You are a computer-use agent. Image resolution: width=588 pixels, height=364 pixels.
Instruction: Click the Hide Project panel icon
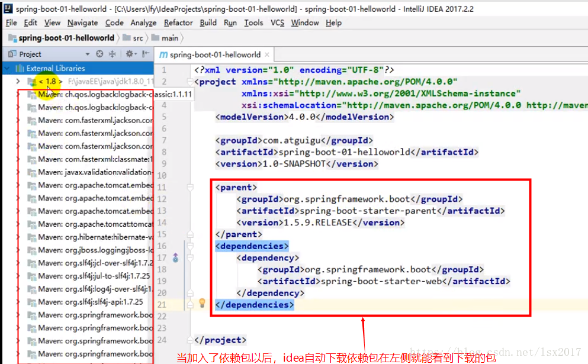coord(146,54)
